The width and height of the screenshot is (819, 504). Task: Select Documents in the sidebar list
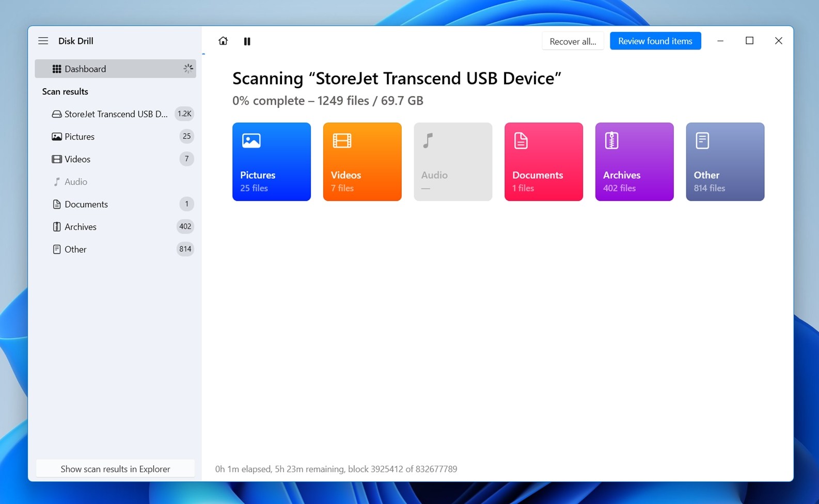86,204
